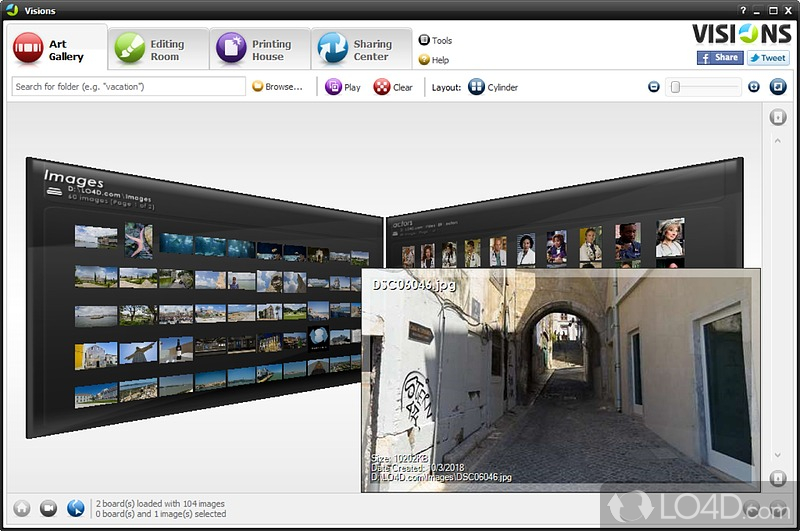Click the Tweet button
The image size is (800, 531).
[x=767, y=58]
